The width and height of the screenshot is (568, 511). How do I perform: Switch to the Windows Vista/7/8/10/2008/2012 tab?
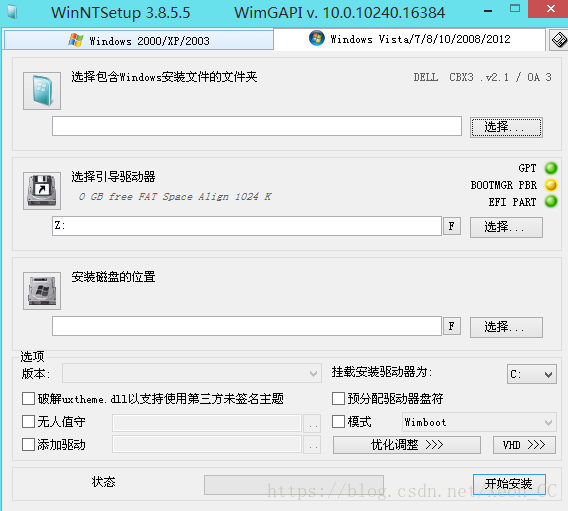[x=409, y=39]
